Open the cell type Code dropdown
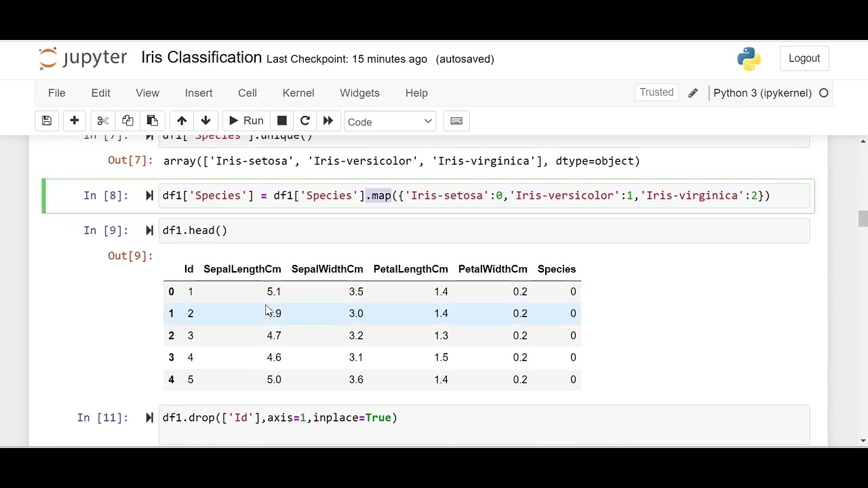 coord(390,121)
